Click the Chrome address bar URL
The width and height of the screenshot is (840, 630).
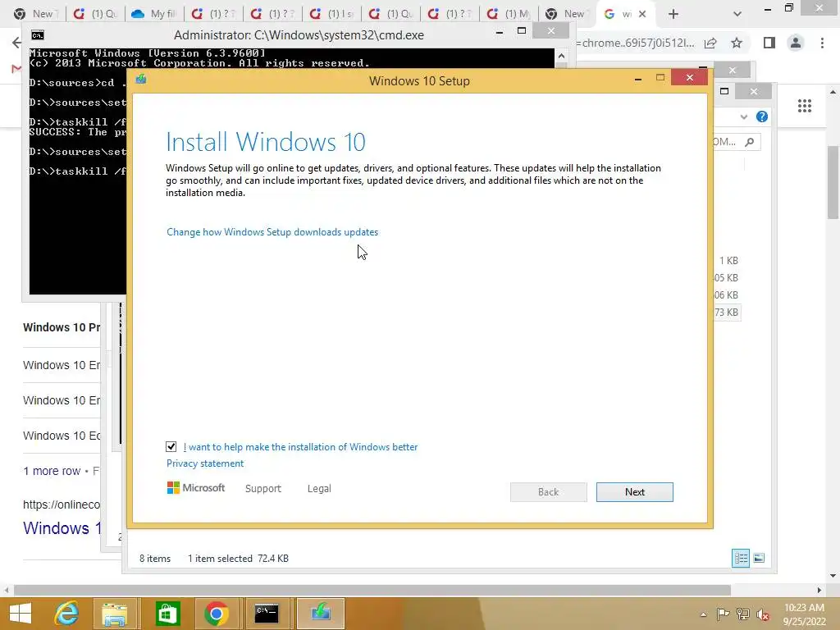coord(635,43)
